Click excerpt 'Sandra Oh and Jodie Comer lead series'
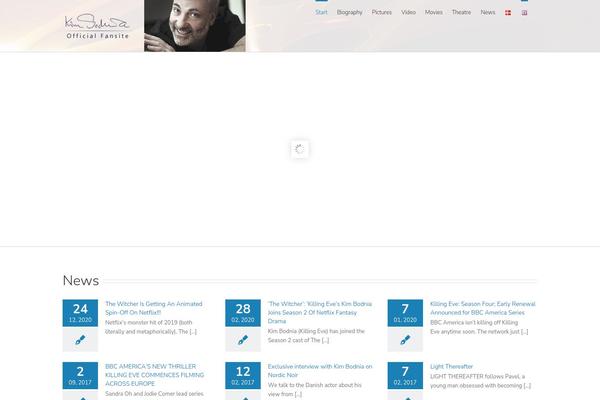Screen dimensions: 600x400 tap(154, 393)
